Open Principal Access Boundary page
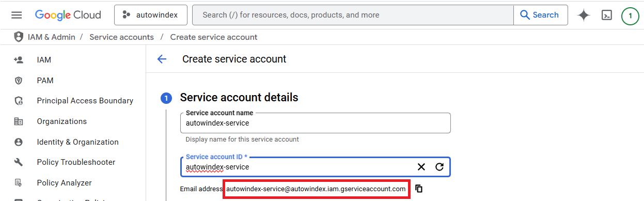The image size is (644, 201). click(x=85, y=101)
